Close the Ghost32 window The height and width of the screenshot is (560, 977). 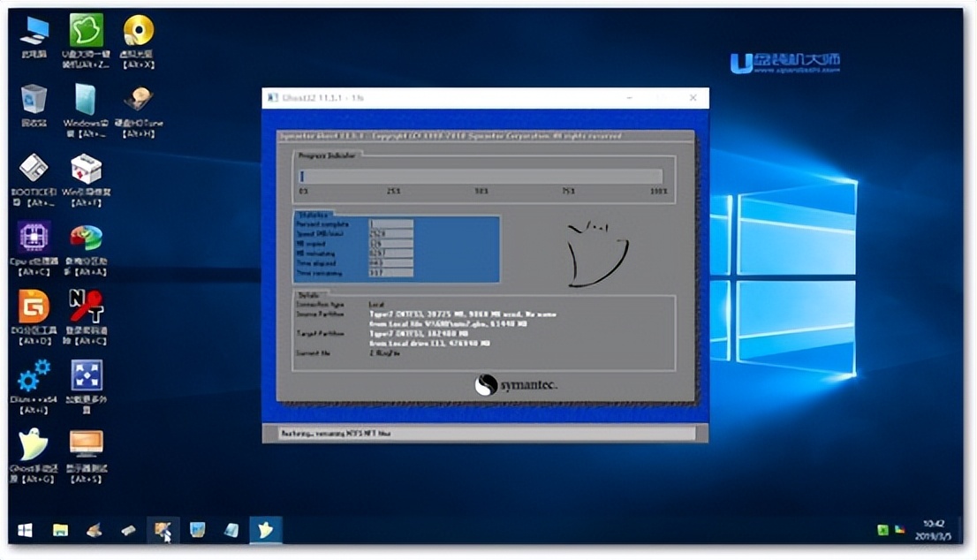tap(693, 98)
